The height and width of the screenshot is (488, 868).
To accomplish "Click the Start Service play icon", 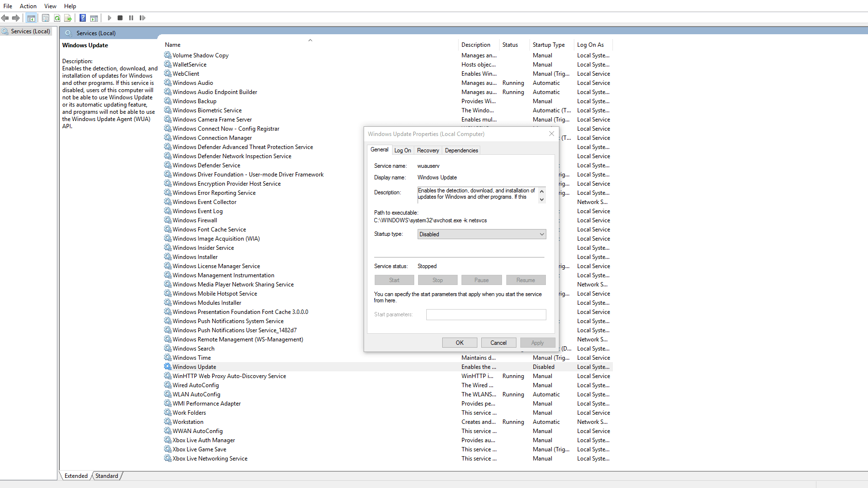I will (x=109, y=18).
